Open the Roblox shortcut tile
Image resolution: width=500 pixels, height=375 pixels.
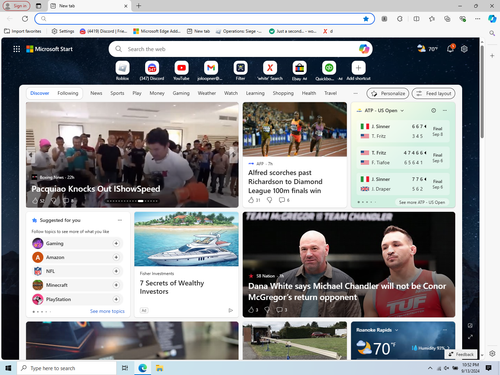[122, 68]
